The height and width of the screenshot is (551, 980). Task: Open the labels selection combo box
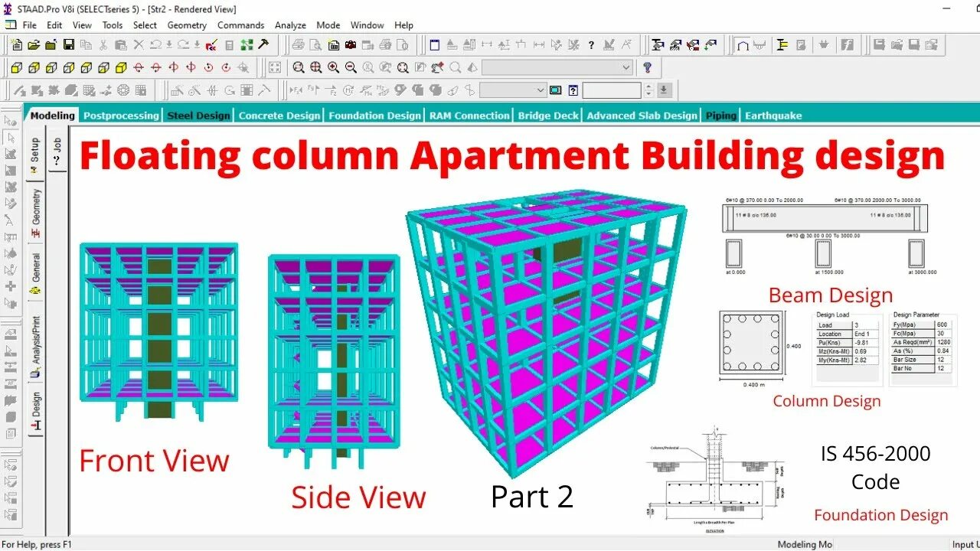click(513, 90)
